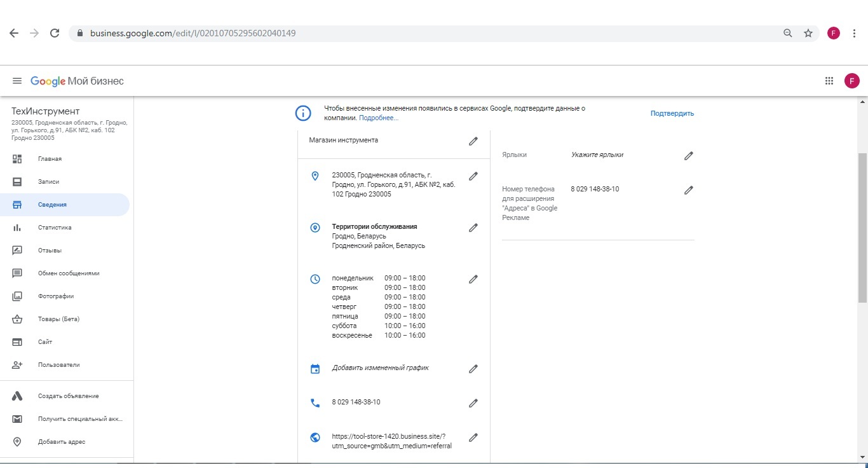Open Получить специальный акк… item

coord(65,419)
